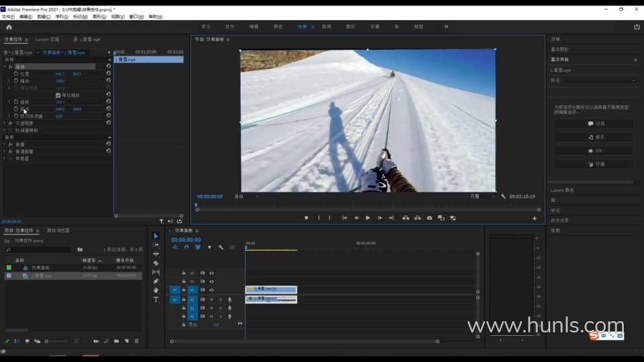Viewport: 644px width, 362px height.
Task: Open the program monitor wrench settings
Action: [x=503, y=196]
